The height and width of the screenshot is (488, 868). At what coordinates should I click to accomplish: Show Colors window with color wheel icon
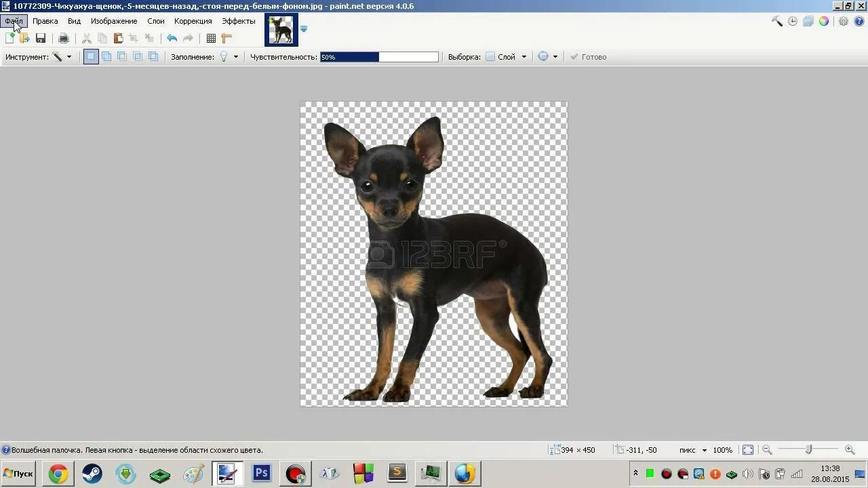824,21
